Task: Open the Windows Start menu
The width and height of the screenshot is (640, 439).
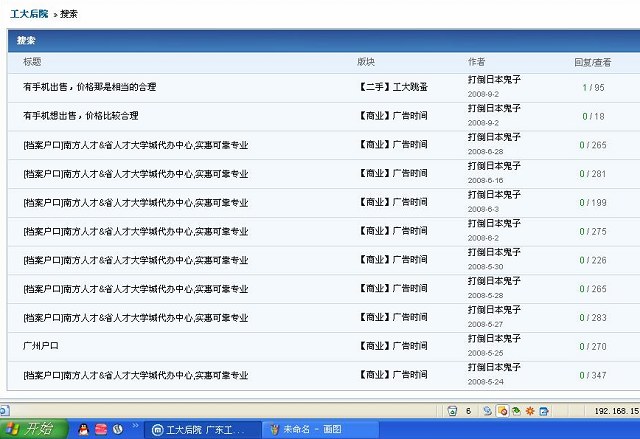Action: coord(32,429)
